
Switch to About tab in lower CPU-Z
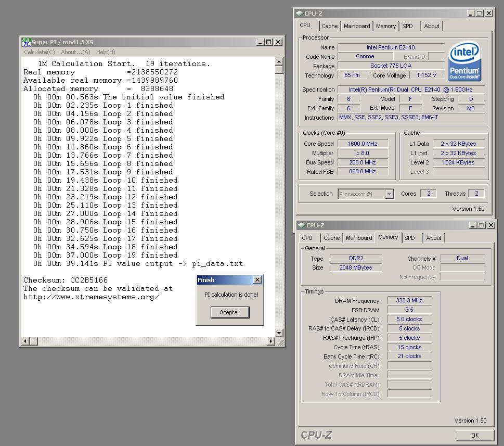coord(434,238)
